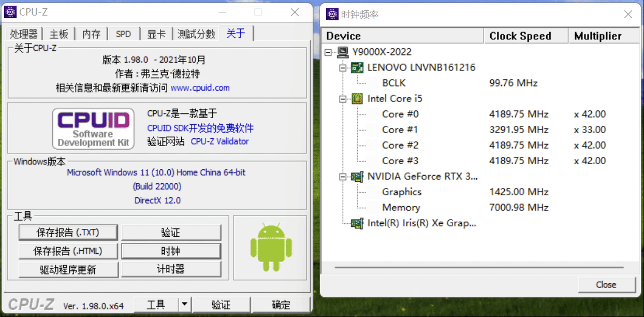This screenshot has height=317, width=644.
Task: Click the (Build 22000) text
Action: (157, 186)
